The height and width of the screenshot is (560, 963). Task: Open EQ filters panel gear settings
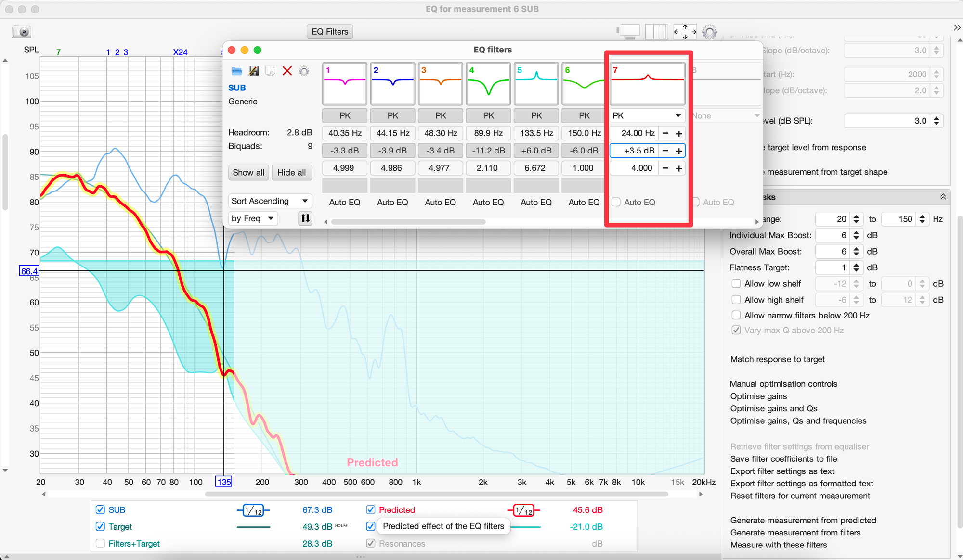pyautogui.click(x=304, y=71)
